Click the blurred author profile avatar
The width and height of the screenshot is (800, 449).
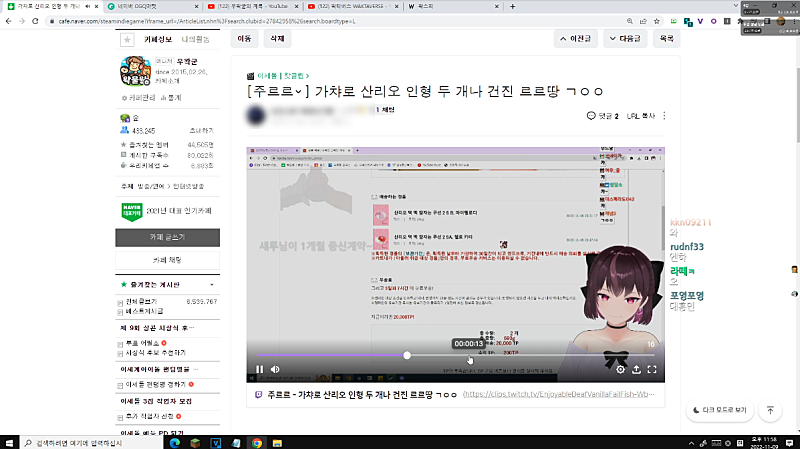(256, 115)
